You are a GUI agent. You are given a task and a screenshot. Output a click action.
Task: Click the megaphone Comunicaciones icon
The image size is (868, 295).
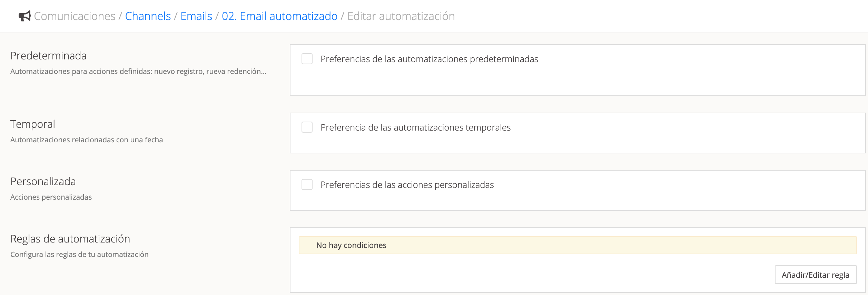pos(24,16)
